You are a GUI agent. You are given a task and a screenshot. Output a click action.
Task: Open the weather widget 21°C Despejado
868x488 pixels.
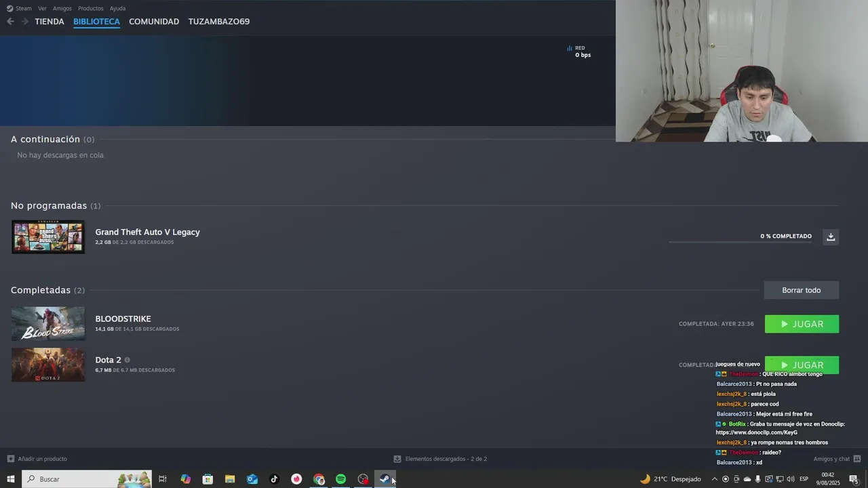(x=671, y=479)
